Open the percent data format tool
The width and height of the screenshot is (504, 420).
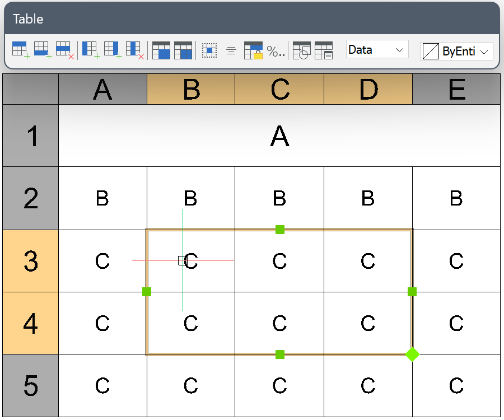click(275, 51)
